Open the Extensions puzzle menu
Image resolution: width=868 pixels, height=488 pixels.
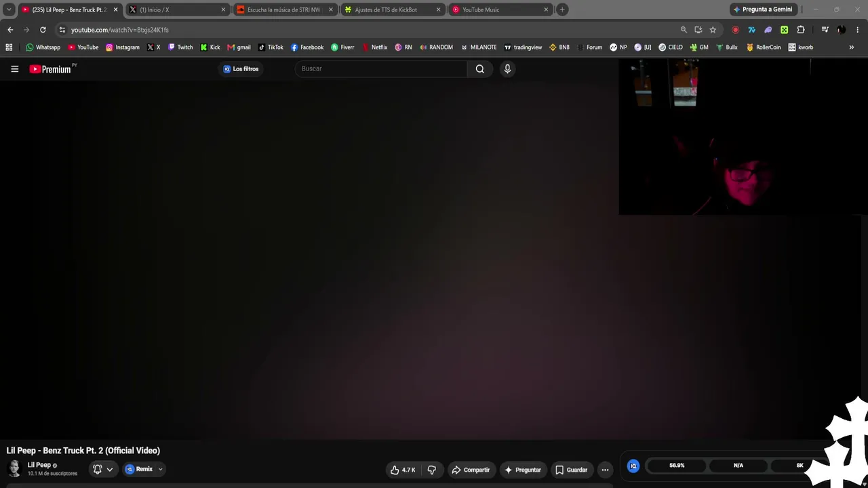[x=801, y=30]
